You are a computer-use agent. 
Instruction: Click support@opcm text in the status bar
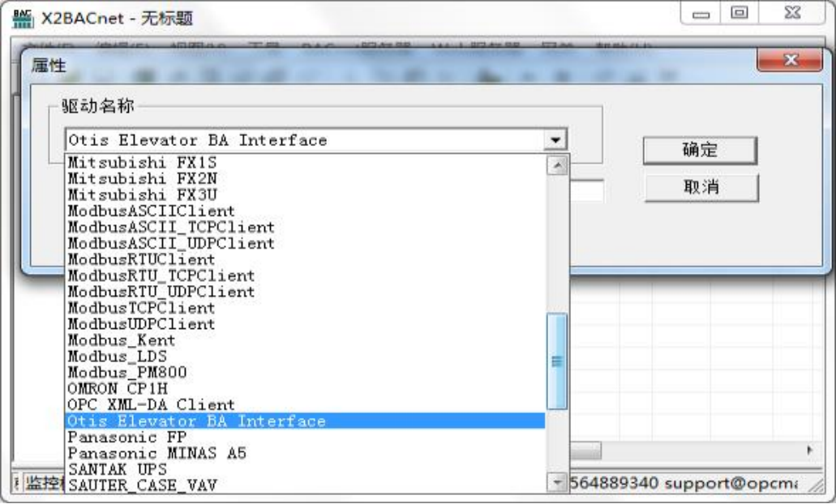point(731,483)
